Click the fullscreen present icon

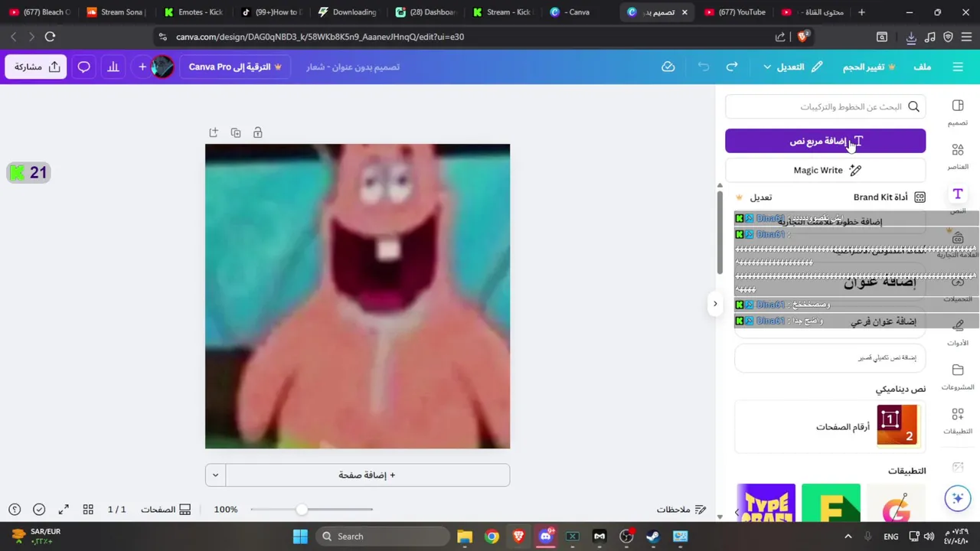(x=64, y=510)
